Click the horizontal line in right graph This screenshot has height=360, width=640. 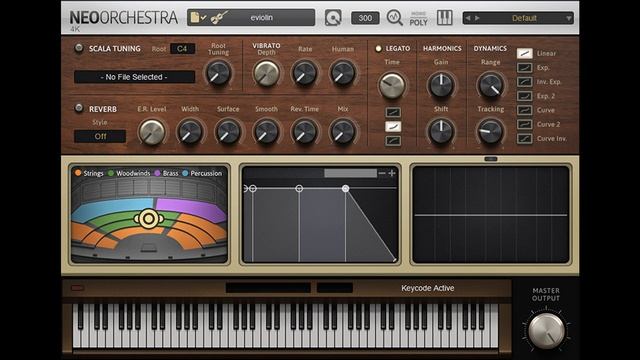[x=491, y=215]
